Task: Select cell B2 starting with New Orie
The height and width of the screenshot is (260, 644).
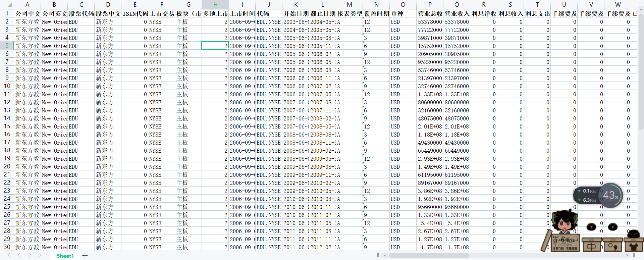Action: 54,21
